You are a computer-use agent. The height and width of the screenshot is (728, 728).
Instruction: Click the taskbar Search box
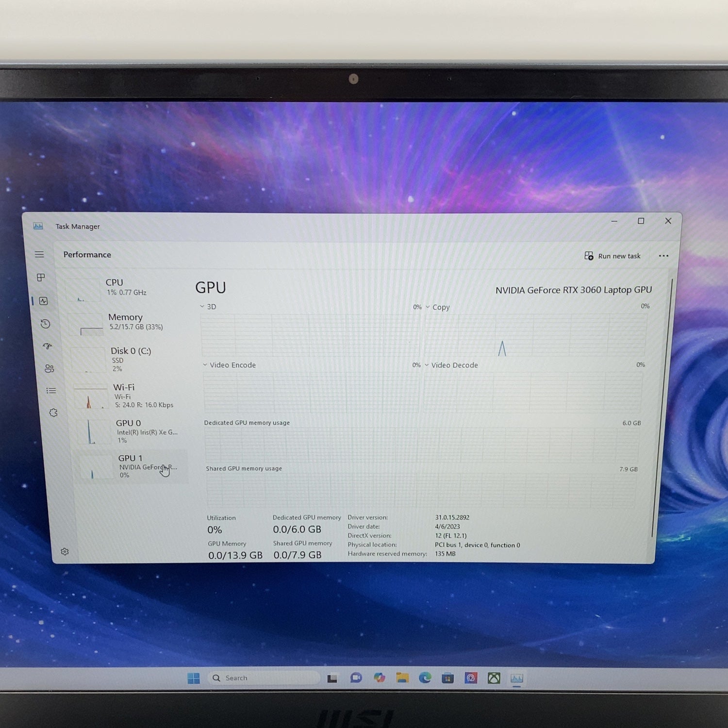265,678
